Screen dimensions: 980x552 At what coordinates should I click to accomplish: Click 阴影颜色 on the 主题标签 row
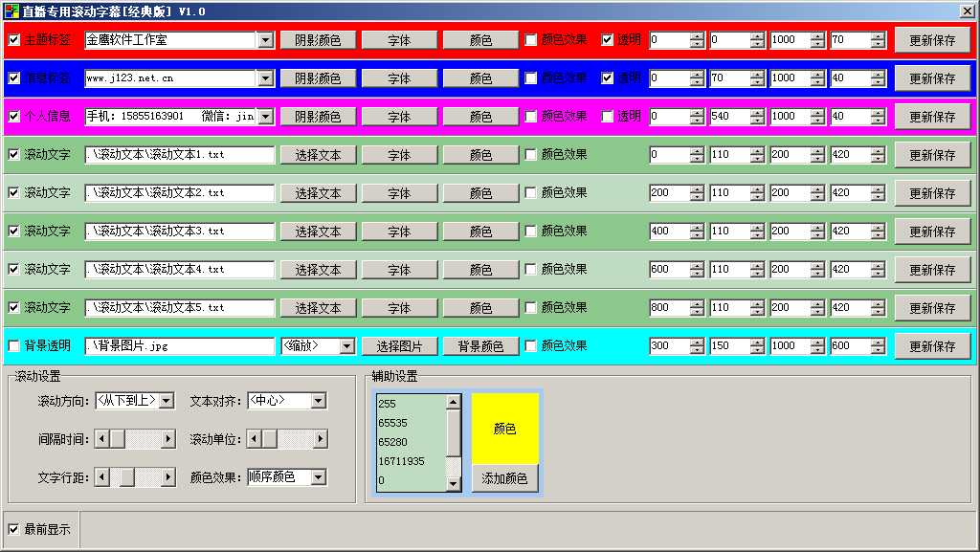(316, 39)
